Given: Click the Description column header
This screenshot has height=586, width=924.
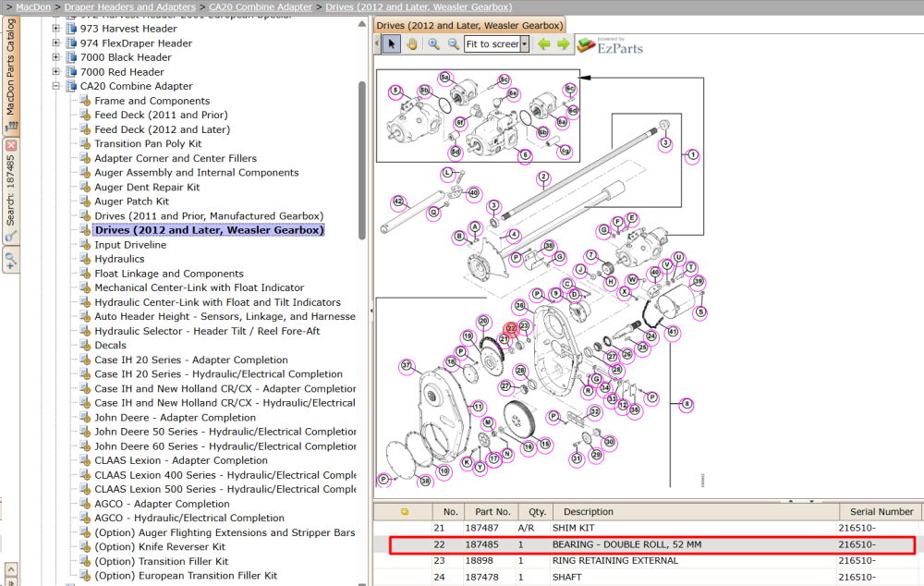Looking at the screenshot, I should [x=697, y=512].
